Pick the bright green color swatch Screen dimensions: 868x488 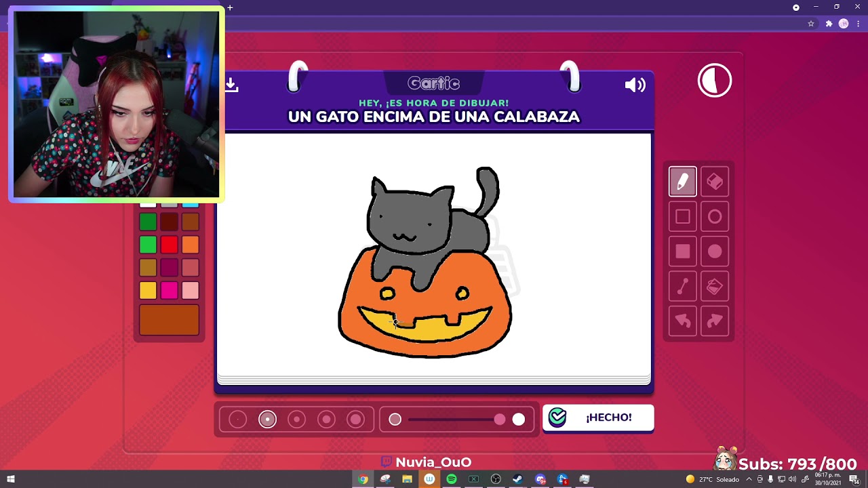[148, 245]
